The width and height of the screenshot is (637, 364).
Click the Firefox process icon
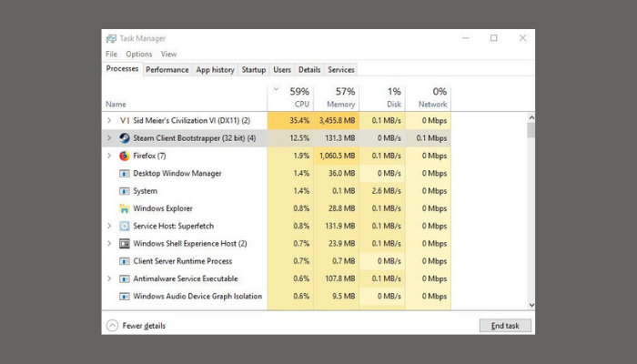tap(125, 156)
